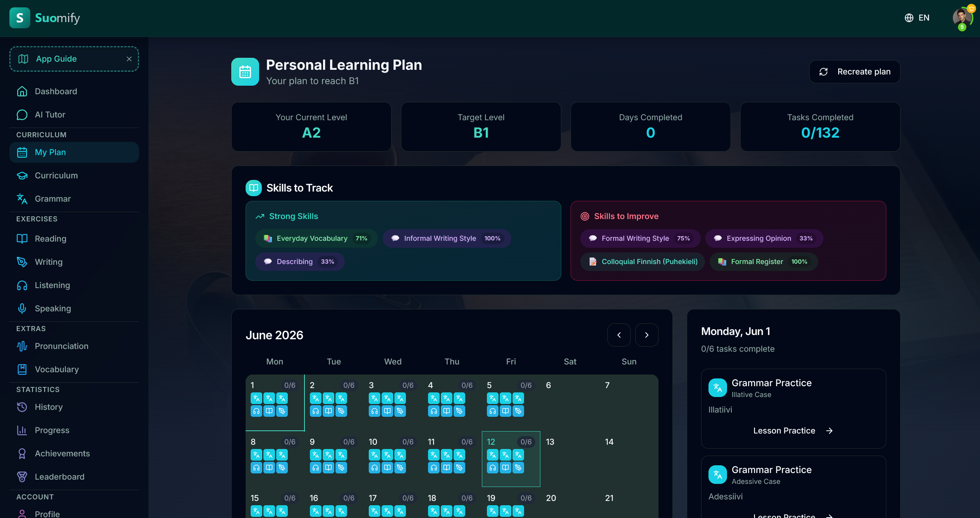Click the Pronunciation waveform icon

22,346
